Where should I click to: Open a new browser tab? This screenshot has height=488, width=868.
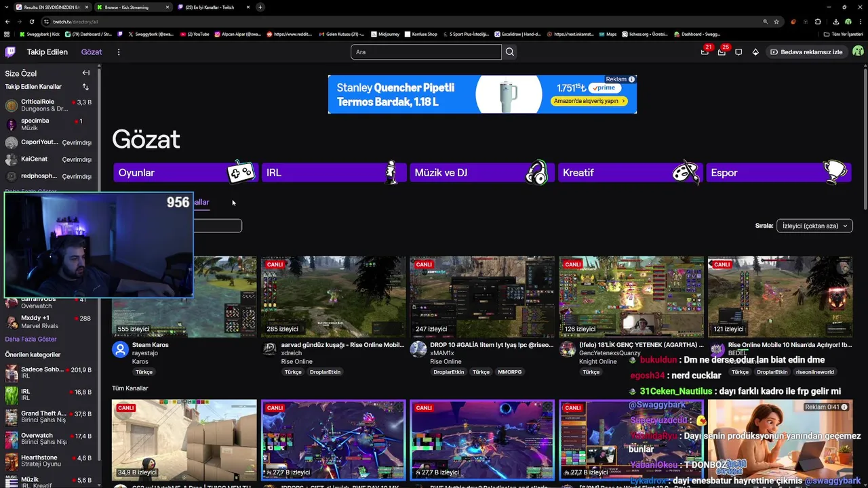pyautogui.click(x=260, y=7)
